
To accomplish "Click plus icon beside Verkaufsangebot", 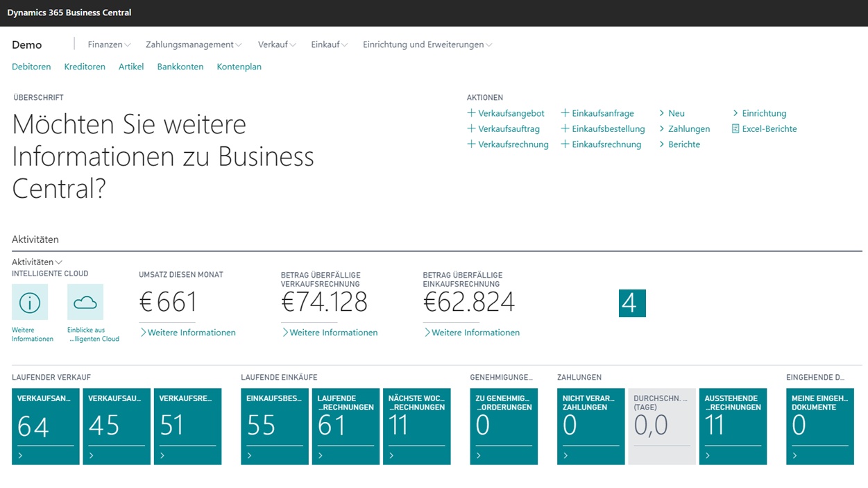I will (471, 113).
